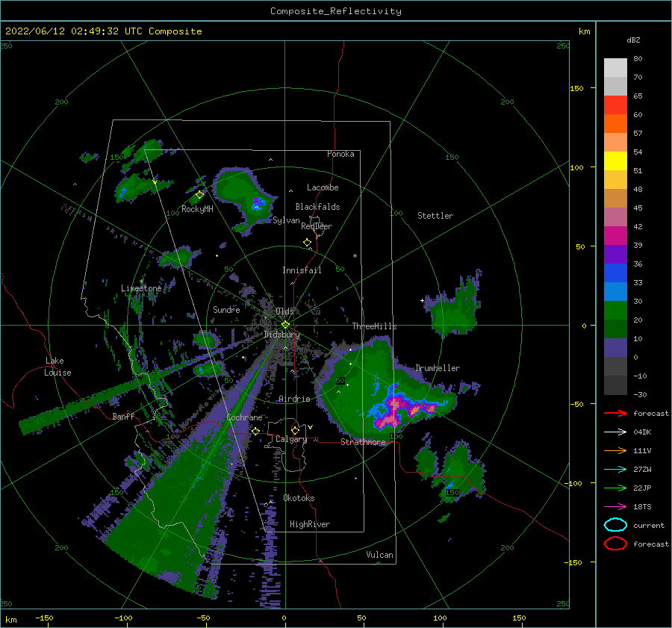Click the Limestone label

[141, 288]
